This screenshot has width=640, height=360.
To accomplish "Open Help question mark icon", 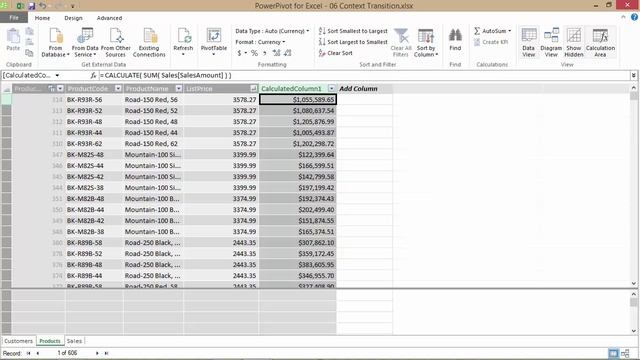I will click(634, 17).
